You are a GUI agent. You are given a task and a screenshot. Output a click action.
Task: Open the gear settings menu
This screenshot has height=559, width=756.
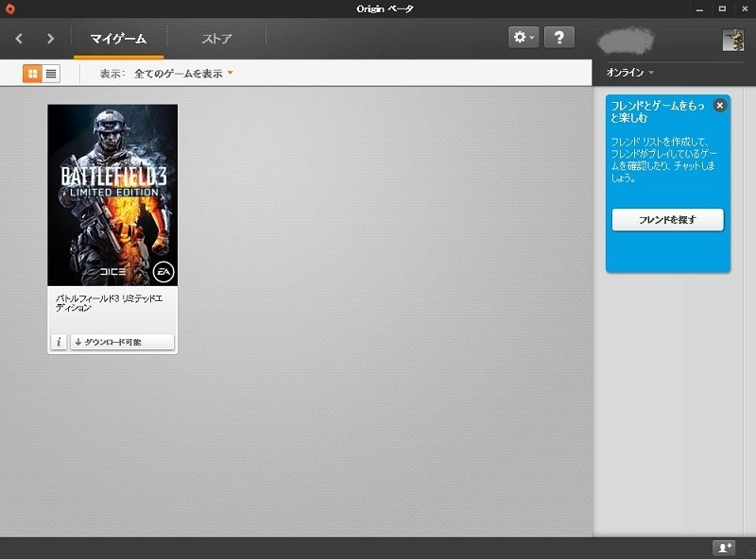point(524,37)
